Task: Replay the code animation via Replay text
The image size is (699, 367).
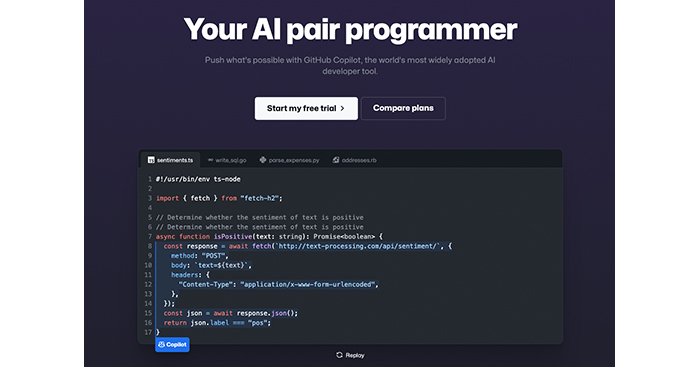Action: 355,355
